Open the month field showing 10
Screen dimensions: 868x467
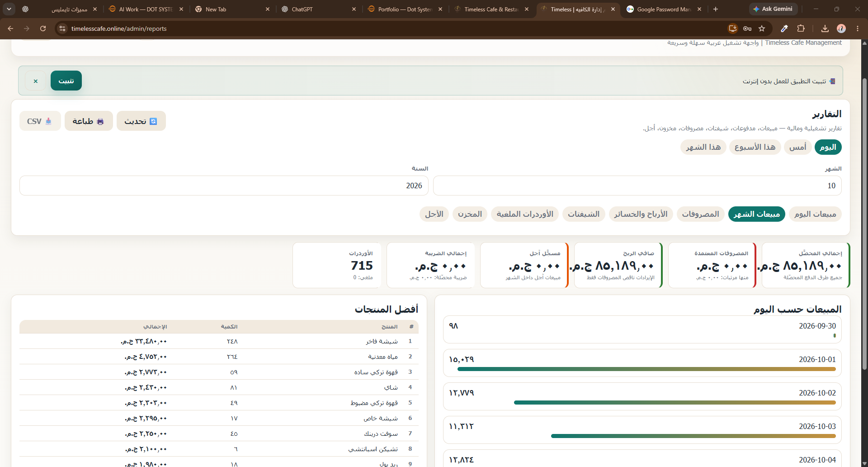[x=637, y=186]
